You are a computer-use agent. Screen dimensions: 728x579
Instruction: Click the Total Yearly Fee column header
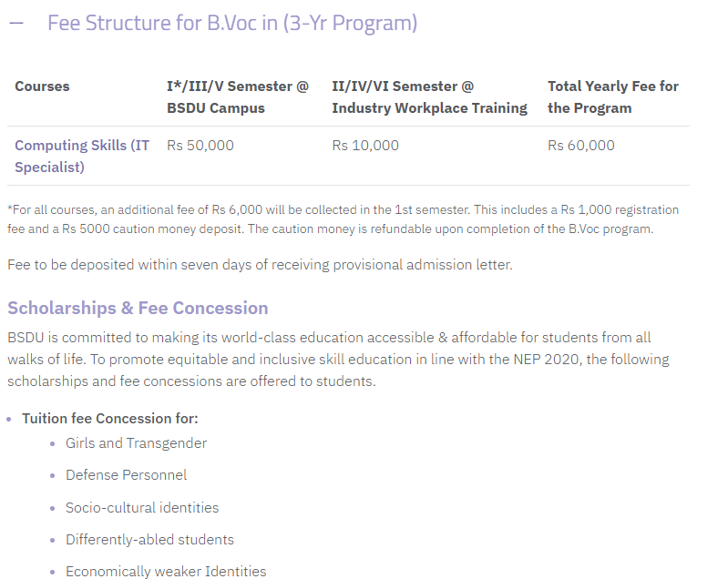tap(612, 96)
